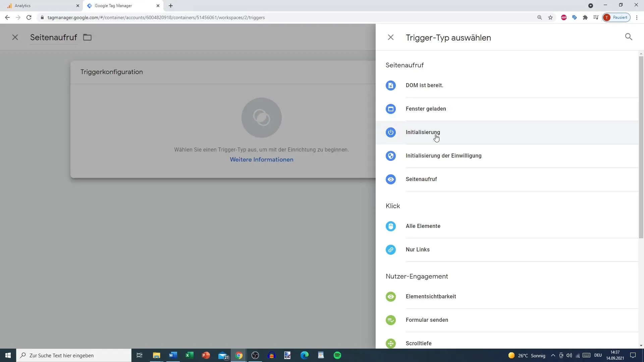Edit the Seitenaufruf trigger name field

coord(54,37)
